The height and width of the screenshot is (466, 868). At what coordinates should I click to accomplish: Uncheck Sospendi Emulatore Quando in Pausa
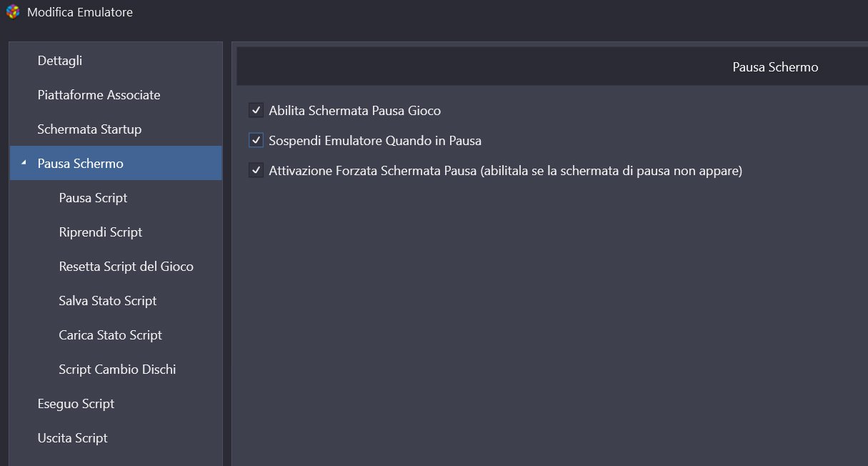(x=256, y=141)
